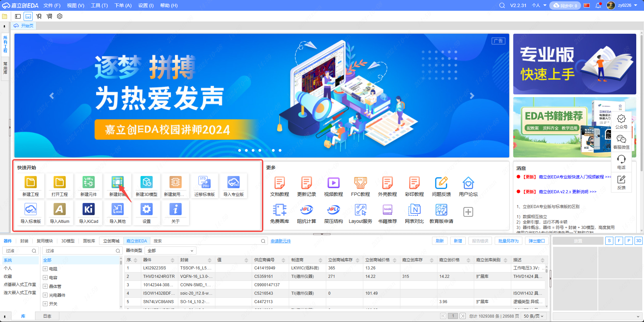Toggle the left panel layout icon
Viewport: 644px width, 322px height.
pos(18,16)
